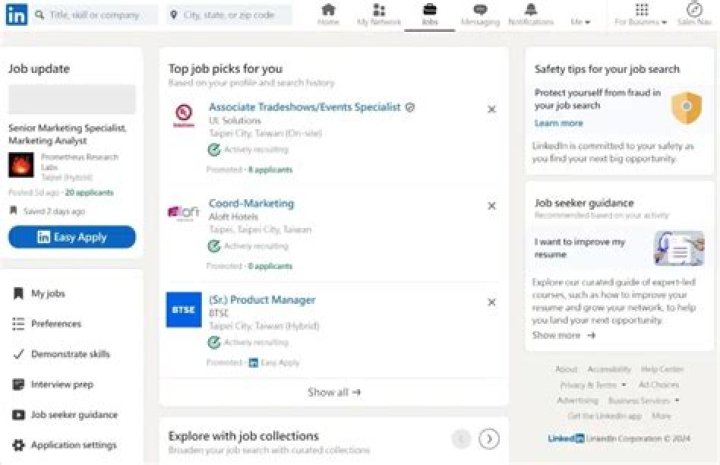
Task: Open the Ad Choices footer link
Action: click(x=658, y=385)
